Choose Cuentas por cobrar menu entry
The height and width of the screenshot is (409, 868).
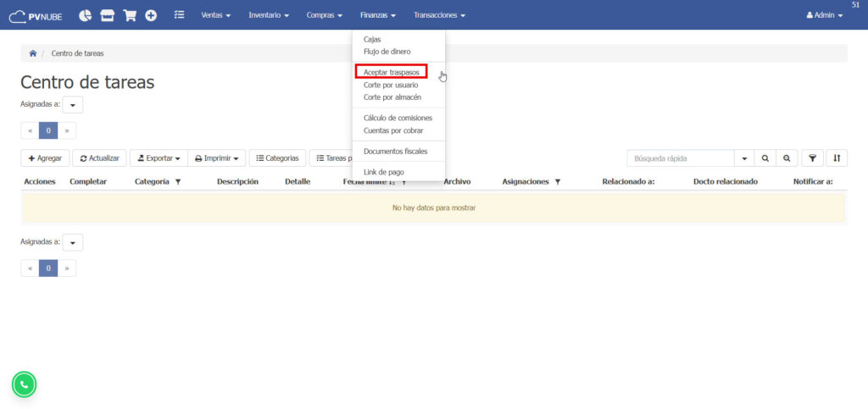point(392,130)
